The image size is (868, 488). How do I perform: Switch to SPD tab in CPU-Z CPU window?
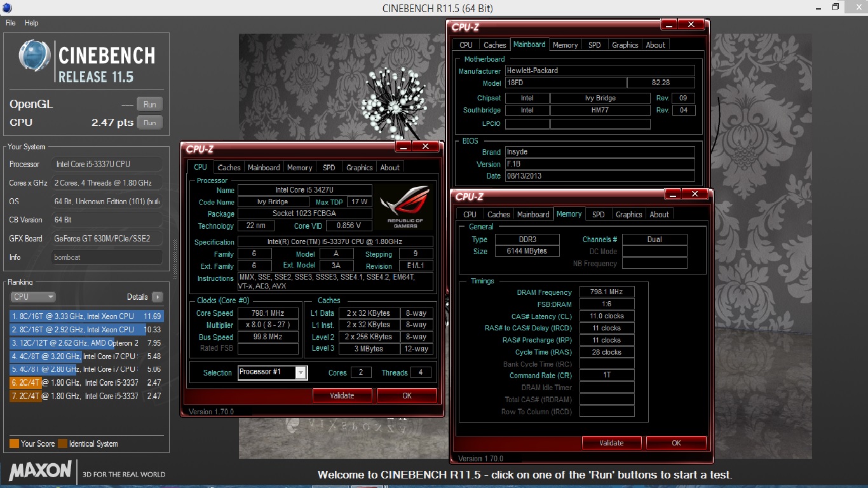point(329,168)
